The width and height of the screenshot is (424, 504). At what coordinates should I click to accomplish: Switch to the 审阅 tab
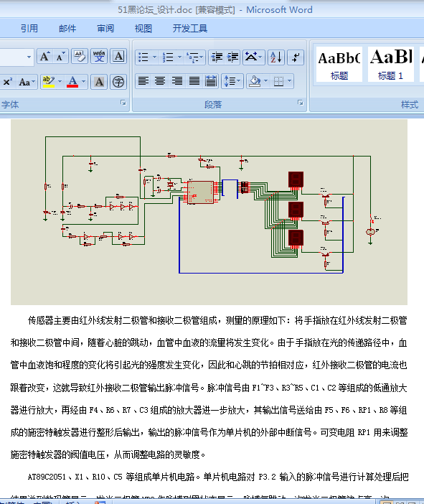coord(105,29)
